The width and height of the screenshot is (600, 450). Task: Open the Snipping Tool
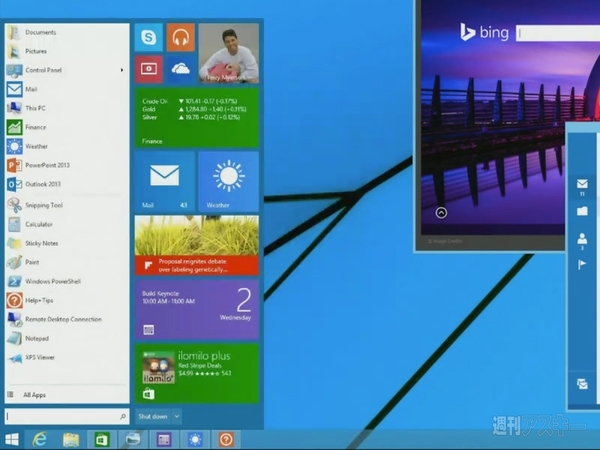click(67, 205)
